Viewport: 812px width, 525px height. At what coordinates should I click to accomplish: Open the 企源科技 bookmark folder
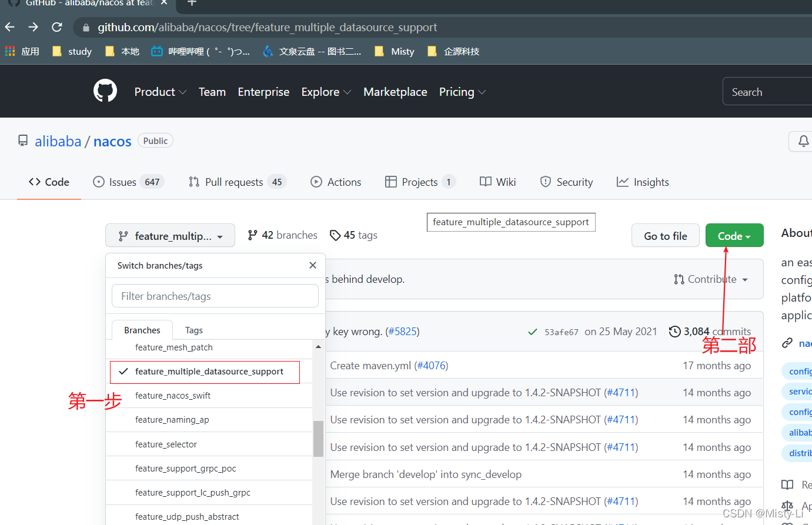453,52
